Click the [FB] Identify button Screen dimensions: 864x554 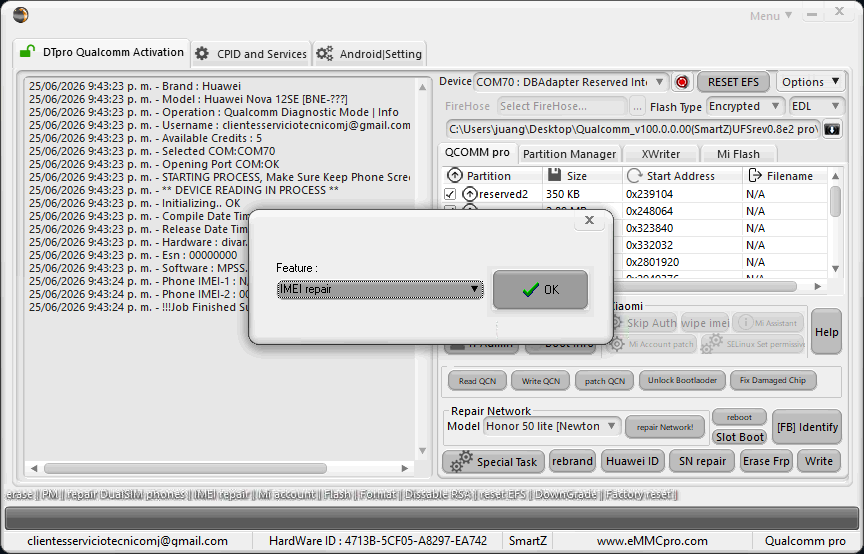tap(807, 427)
